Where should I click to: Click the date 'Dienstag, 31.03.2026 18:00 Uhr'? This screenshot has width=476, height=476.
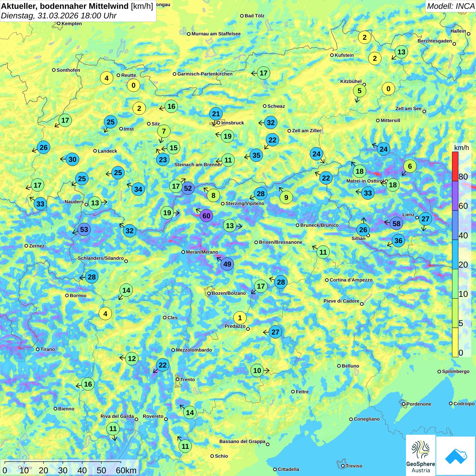(x=59, y=16)
